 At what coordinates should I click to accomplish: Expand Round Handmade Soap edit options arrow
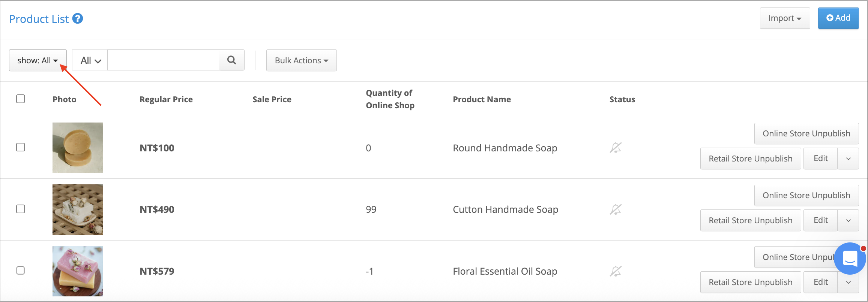click(x=848, y=158)
